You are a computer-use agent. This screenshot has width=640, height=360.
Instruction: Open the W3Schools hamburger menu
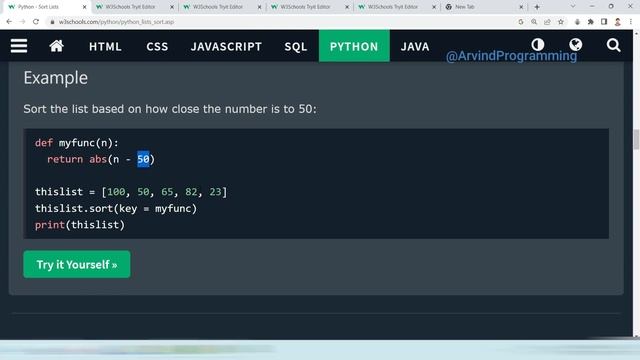[19, 46]
